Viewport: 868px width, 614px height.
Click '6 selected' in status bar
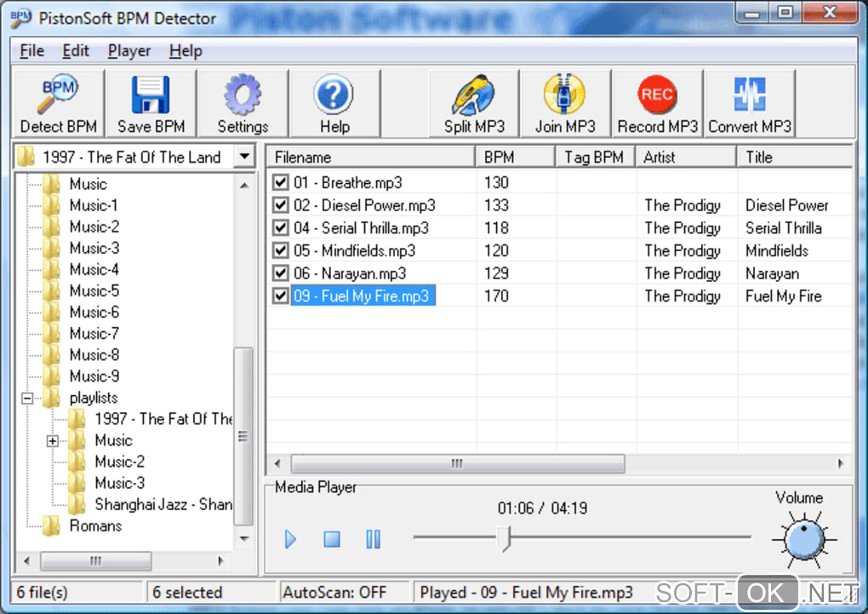point(187,593)
